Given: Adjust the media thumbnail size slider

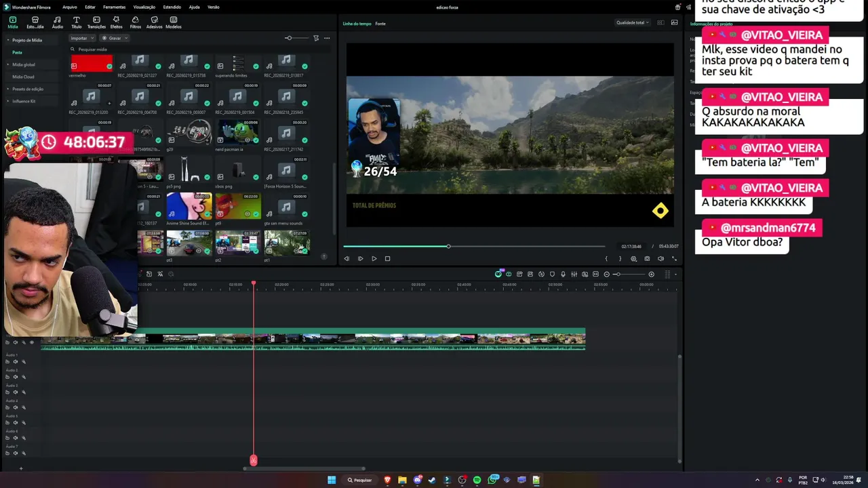Looking at the screenshot, I should (296, 38).
